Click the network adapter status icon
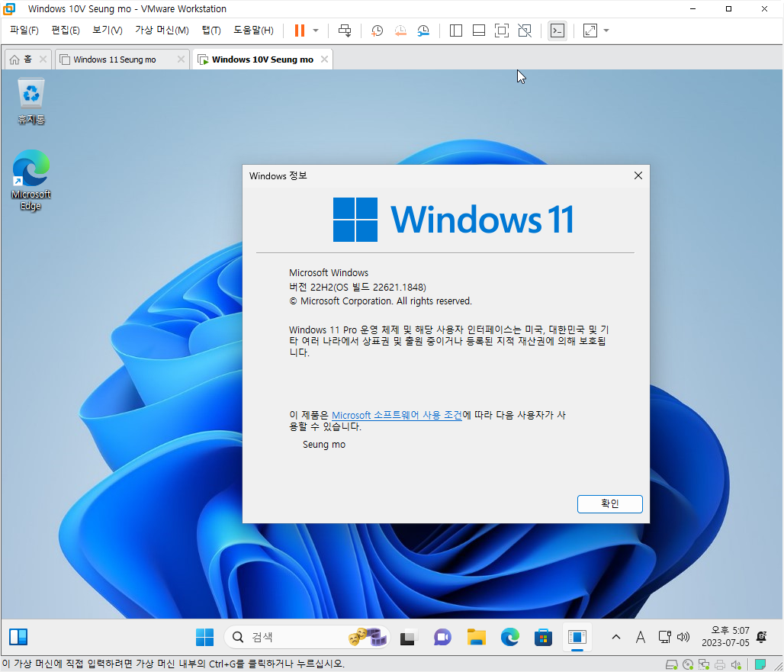 pos(703,664)
